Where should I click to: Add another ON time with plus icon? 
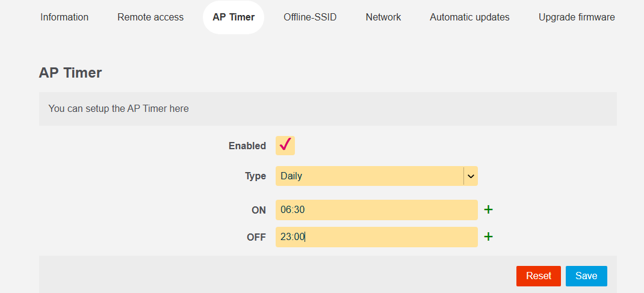tap(489, 210)
